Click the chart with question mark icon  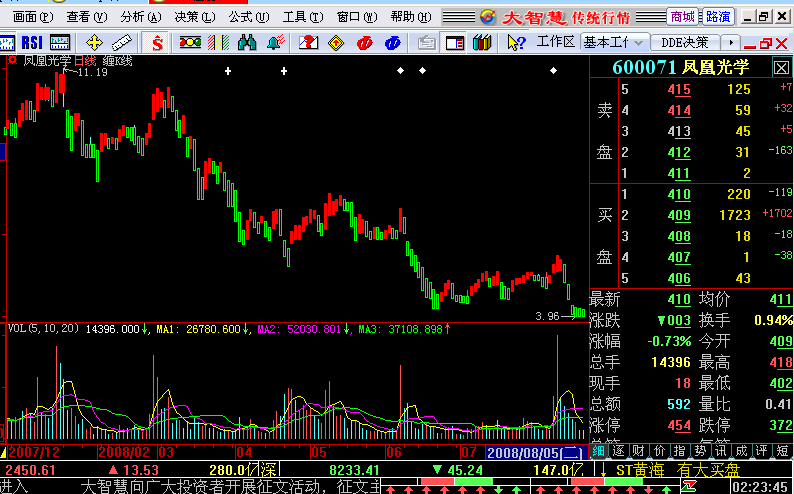(308, 43)
